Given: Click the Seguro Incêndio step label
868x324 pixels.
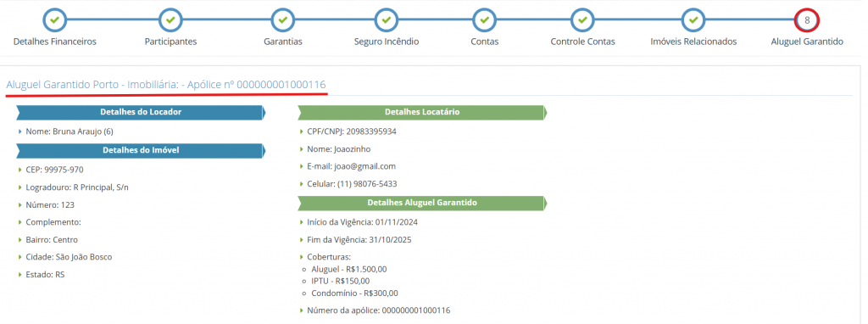Looking at the screenshot, I should click(x=387, y=42).
